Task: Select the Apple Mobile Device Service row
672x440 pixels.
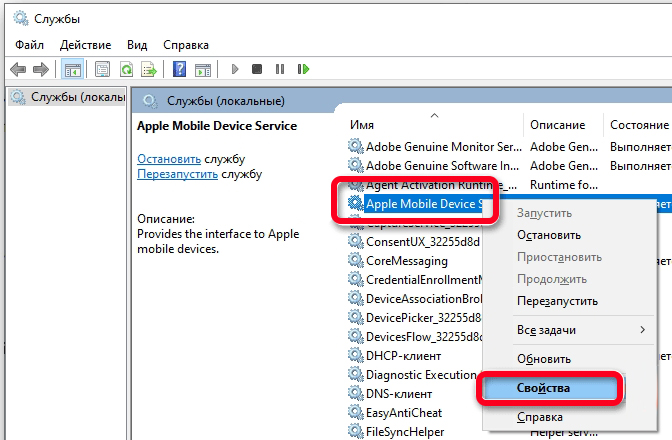Action: pos(424,204)
